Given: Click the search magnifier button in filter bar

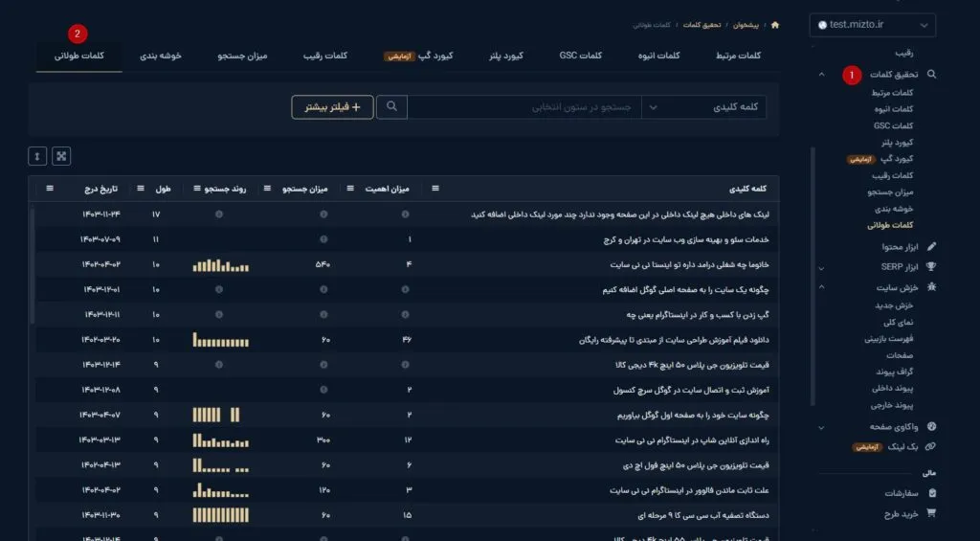Looking at the screenshot, I should click(x=391, y=107).
